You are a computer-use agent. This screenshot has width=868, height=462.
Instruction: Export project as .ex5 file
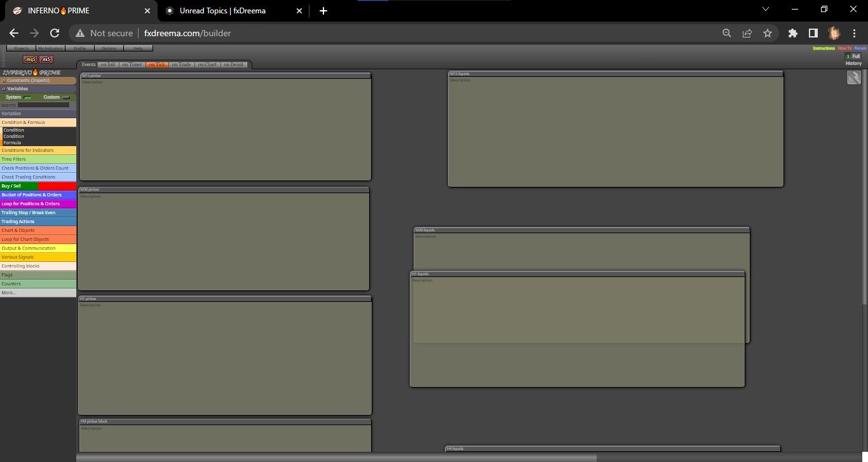pos(46,59)
